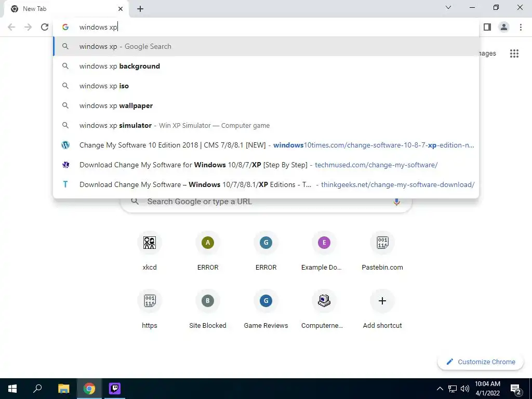Open the side panel icon
The image size is (532, 399).
(x=487, y=27)
